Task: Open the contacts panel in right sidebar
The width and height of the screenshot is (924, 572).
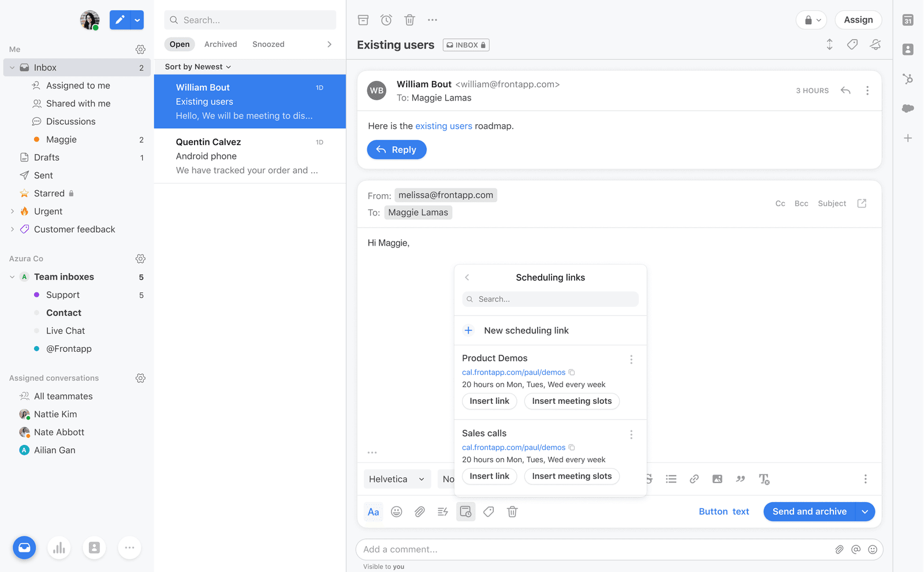Action: (x=908, y=50)
